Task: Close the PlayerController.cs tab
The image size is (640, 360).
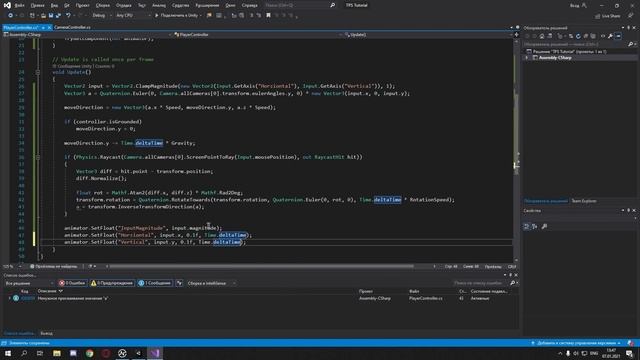Action: click(49, 27)
